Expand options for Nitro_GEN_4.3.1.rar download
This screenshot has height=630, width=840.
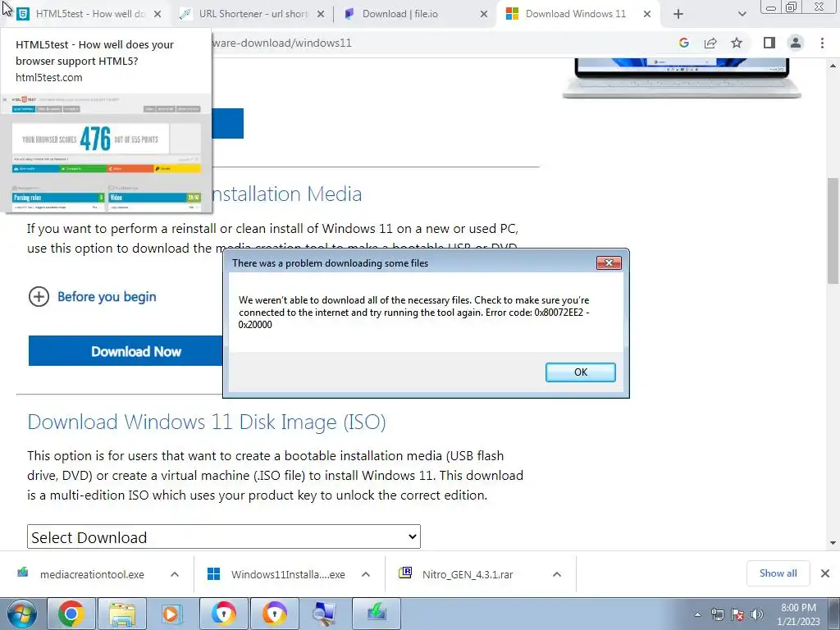point(557,574)
